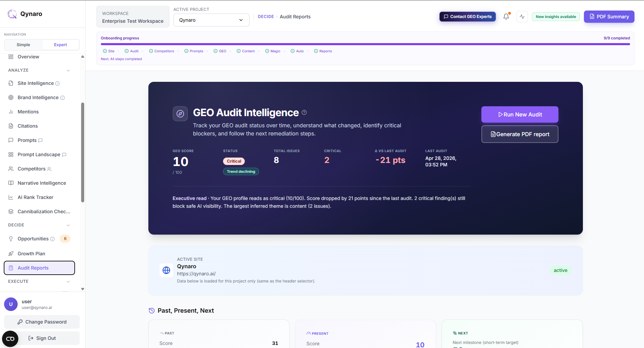Click the Audit onboarding step
The height and width of the screenshot is (348, 644).
(x=132, y=51)
